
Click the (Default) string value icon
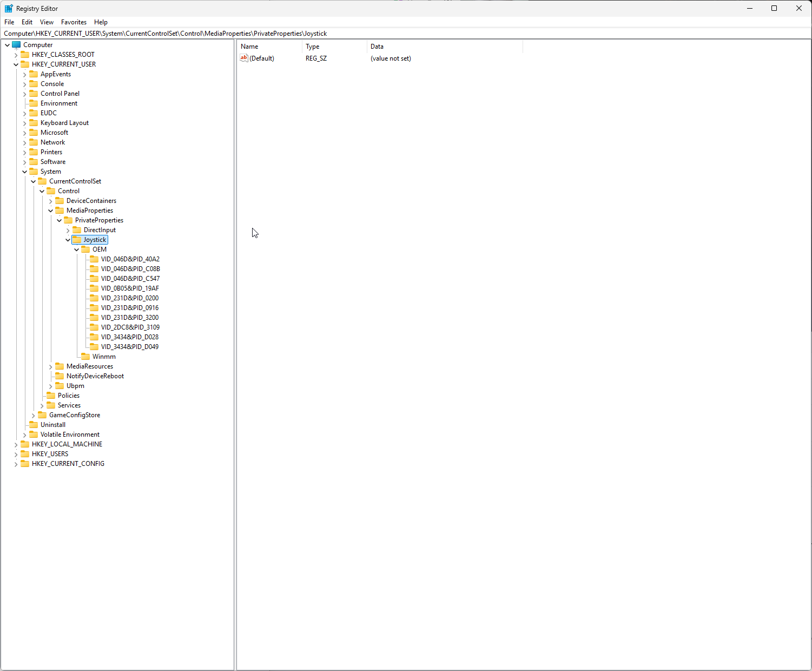coord(244,58)
